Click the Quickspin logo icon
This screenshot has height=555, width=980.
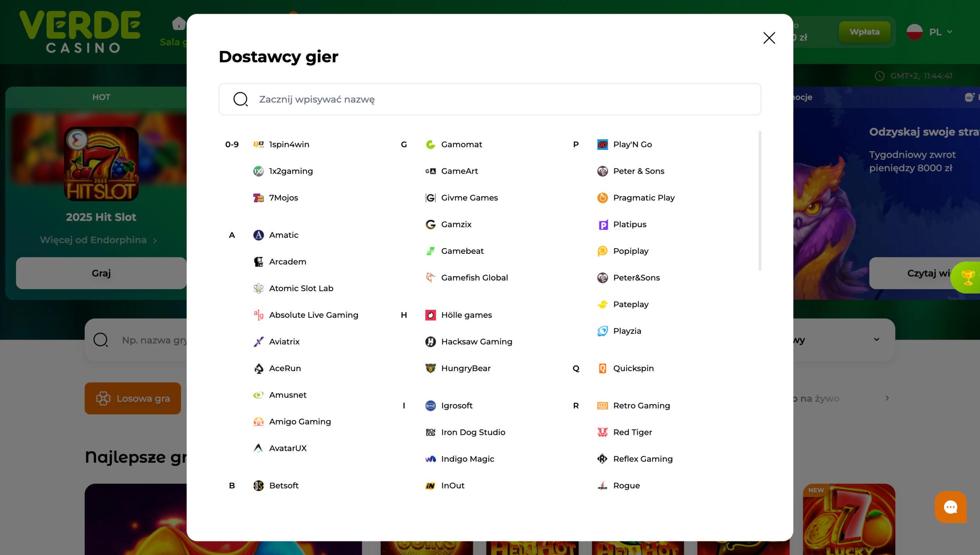tap(602, 368)
